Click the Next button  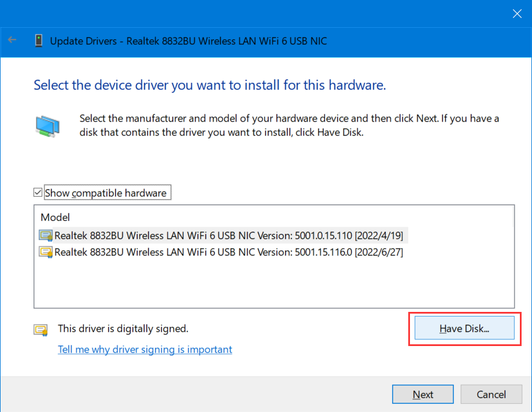click(423, 394)
